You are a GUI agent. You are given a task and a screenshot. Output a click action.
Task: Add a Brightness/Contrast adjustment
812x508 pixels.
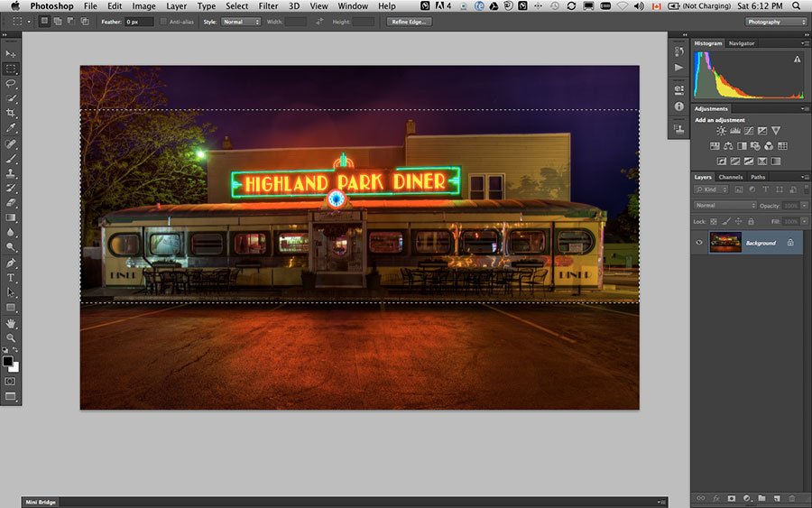721,131
